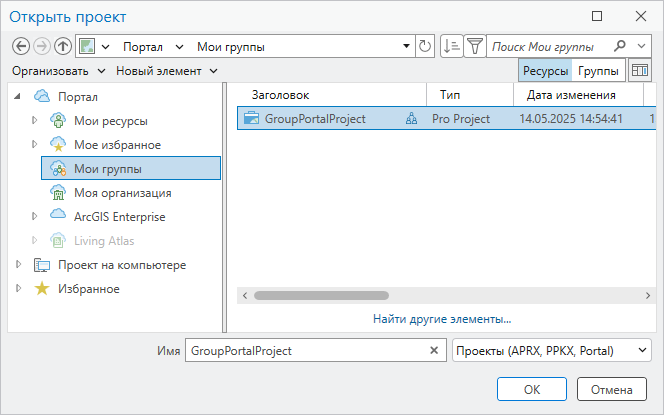Click the Проект на компьютере monitor icon

tap(42, 265)
